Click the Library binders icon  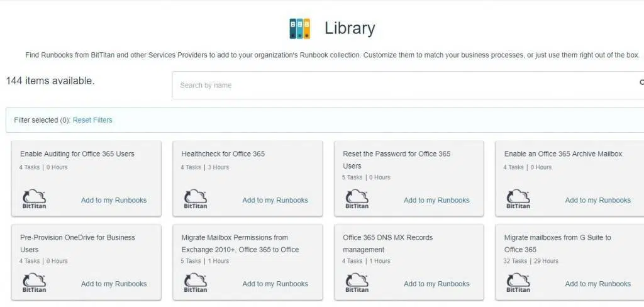(x=300, y=28)
